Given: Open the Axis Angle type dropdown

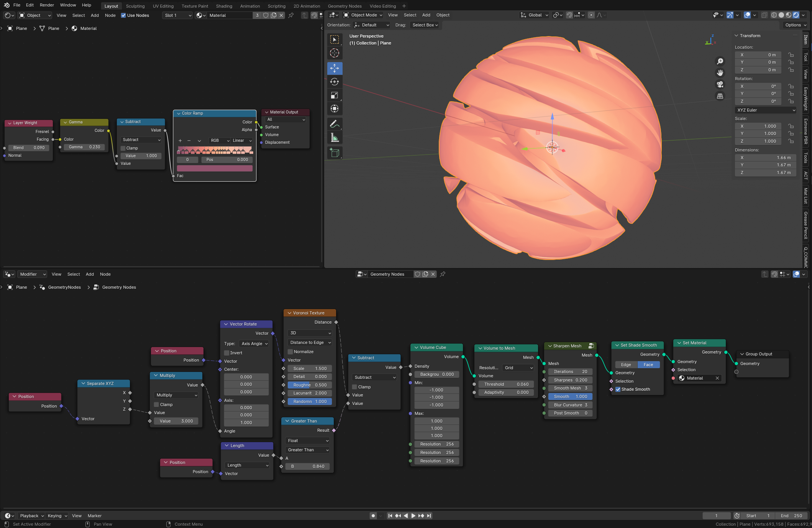Looking at the screenshot, I should [254, 344].
